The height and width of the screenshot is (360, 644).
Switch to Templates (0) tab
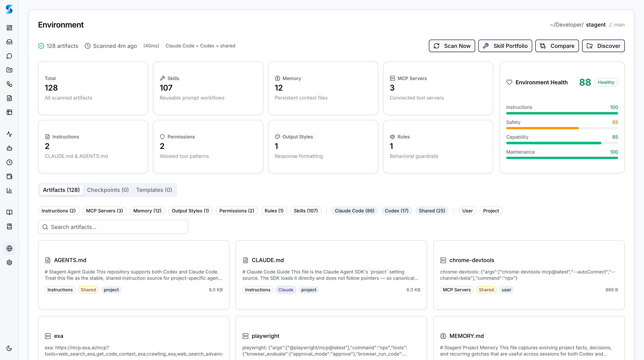[x=154, y=190]
